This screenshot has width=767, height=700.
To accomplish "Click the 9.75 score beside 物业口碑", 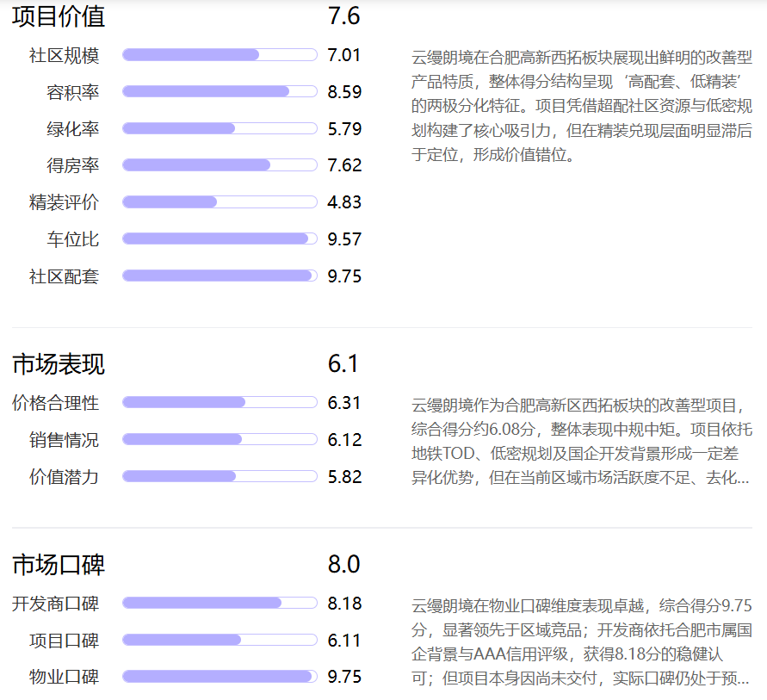I will click(344, 677).
